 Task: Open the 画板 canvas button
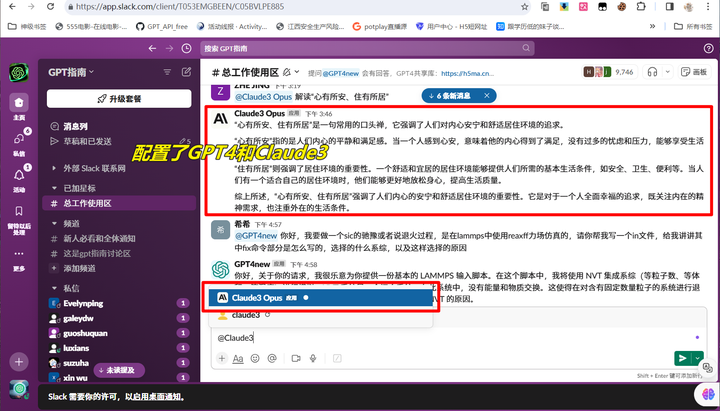click(694, 72)
